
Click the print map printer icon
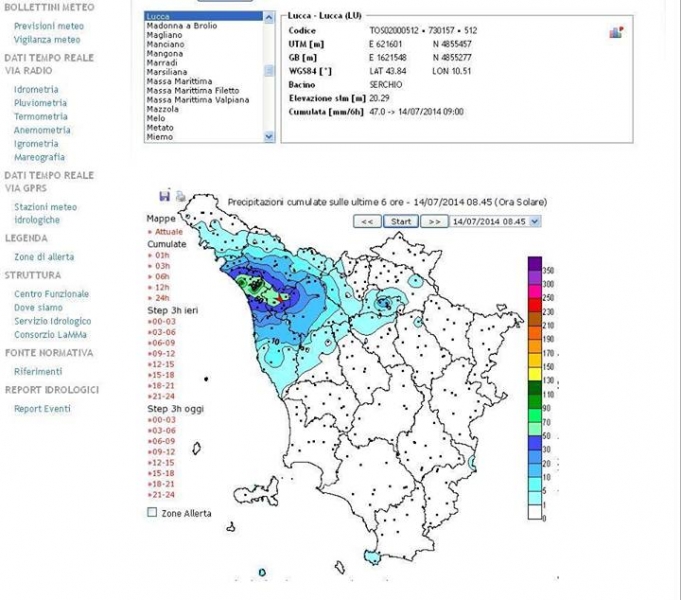[180, 196]
